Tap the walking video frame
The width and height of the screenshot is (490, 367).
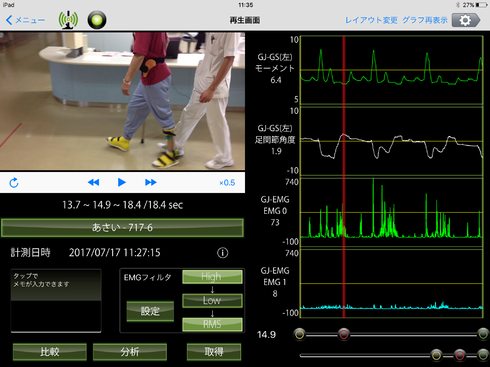pyautogui.click(x=122, y=101)
